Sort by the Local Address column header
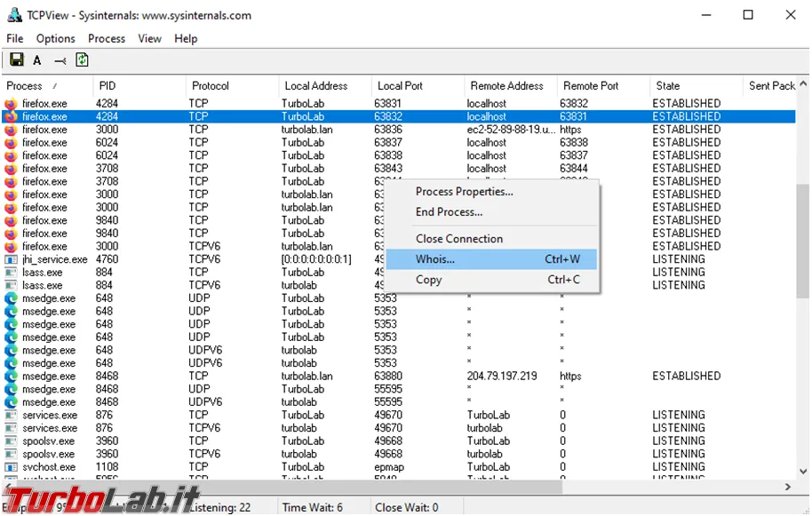812x516 pixels. coord(324,86)
